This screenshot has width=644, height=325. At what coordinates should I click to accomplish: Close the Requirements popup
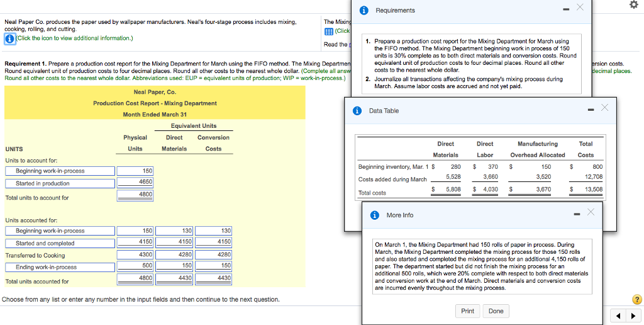[579, 7]
